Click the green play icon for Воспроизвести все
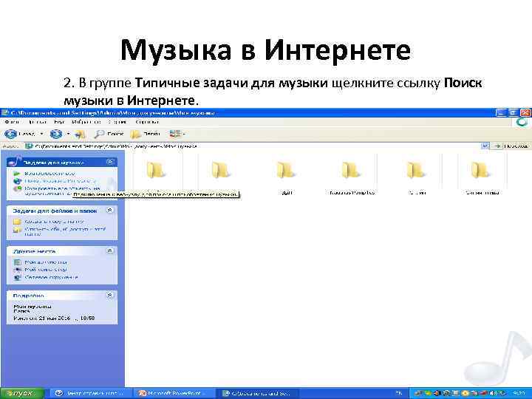 pos(17,174)
